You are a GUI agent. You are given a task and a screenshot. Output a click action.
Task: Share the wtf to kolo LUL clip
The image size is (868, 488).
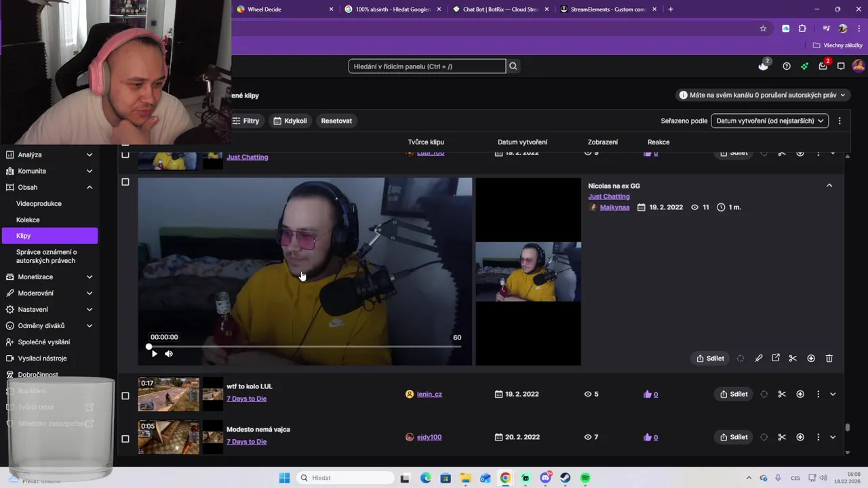[x=733, y=394]
